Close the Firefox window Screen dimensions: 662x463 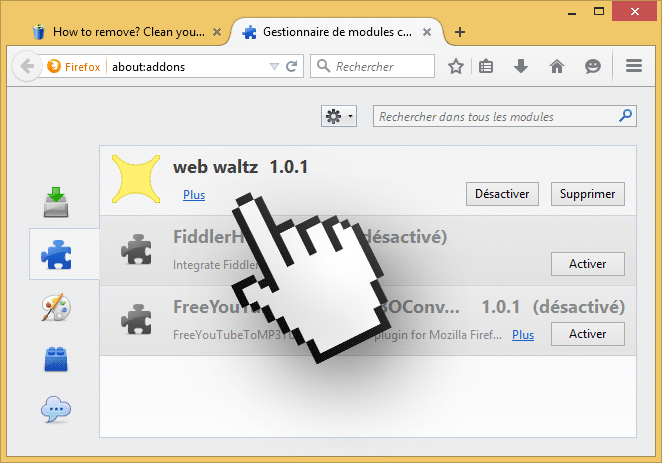pyautogui.click(x=635, y=11)
